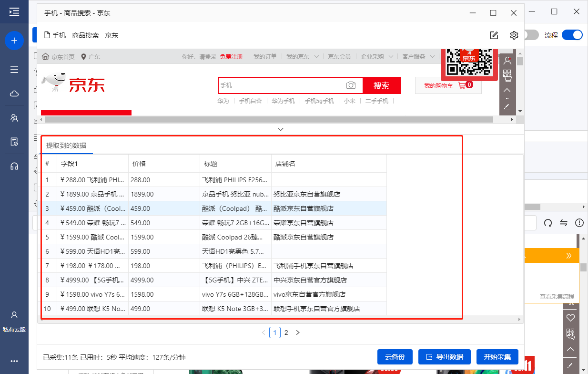Collapse the browser preview chevron
This screenshot has height=374, width=588.
click(281, 129)
